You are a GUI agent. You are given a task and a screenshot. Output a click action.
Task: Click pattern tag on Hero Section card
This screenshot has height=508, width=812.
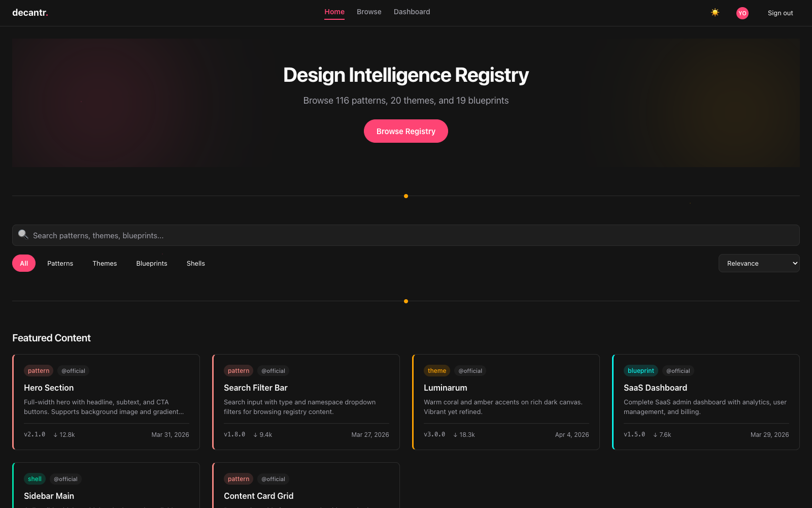[x=39, y=371]
